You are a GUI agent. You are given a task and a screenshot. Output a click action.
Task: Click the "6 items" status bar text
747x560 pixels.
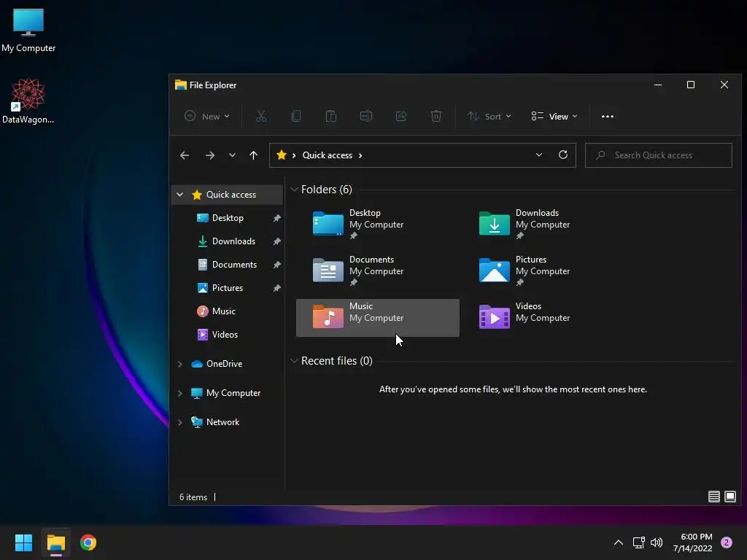193,497
